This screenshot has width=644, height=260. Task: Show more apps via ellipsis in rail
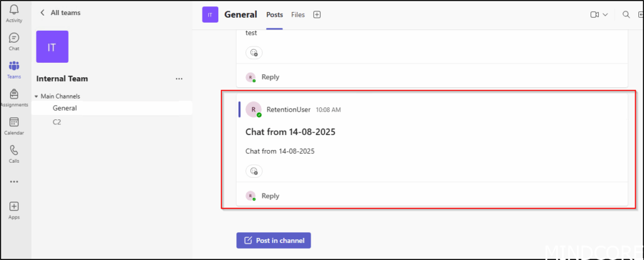coord(14,181)
